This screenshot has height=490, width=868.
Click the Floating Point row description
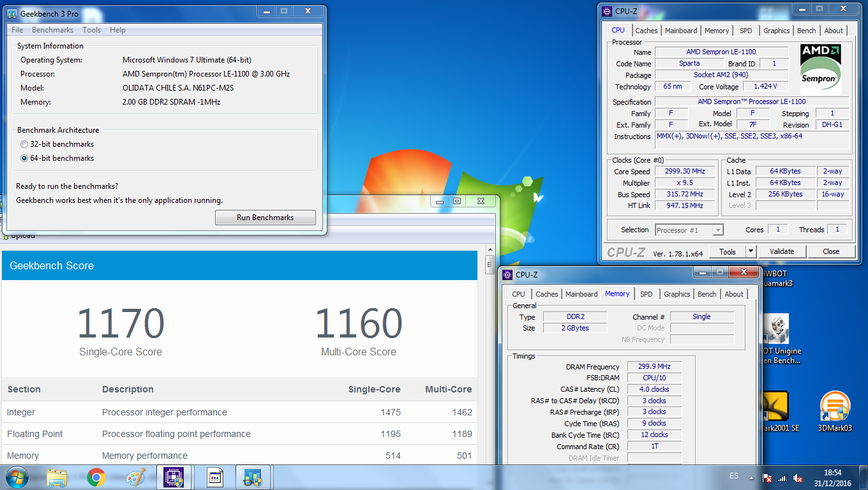click(x=176, y=434)
